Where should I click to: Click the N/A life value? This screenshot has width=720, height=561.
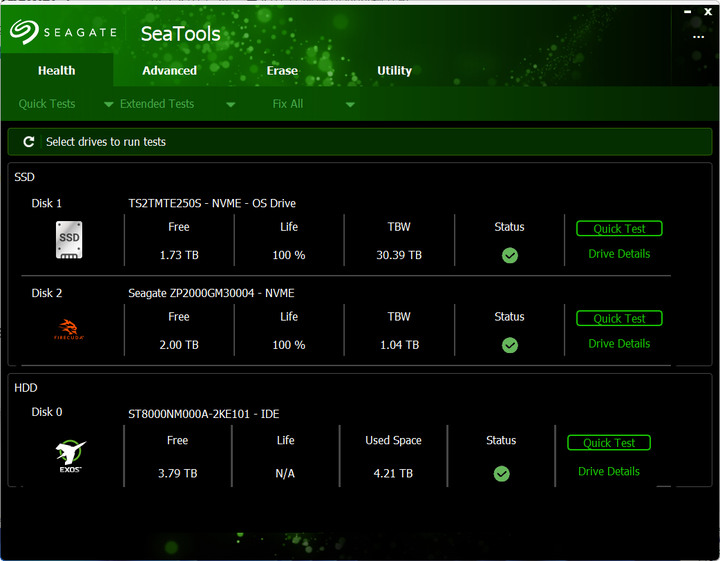[x=285, y=474]
